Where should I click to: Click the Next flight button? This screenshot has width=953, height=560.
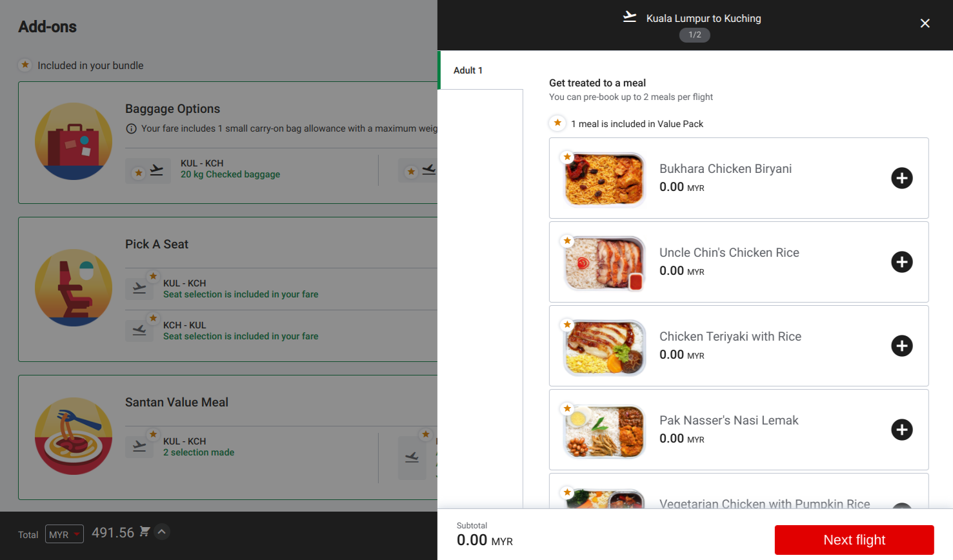click(x=854, y=540)
